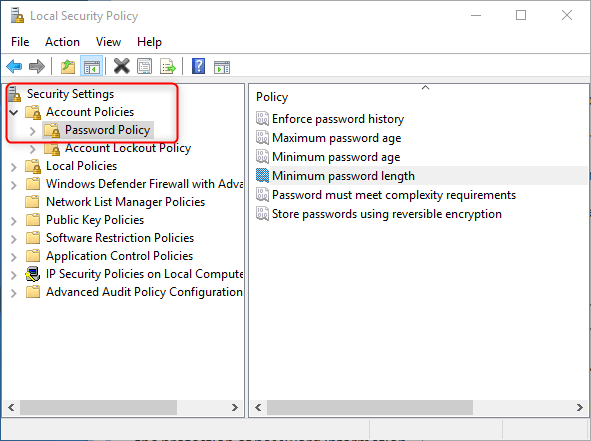
Task: Open the View menu
Action: (108, 42)
